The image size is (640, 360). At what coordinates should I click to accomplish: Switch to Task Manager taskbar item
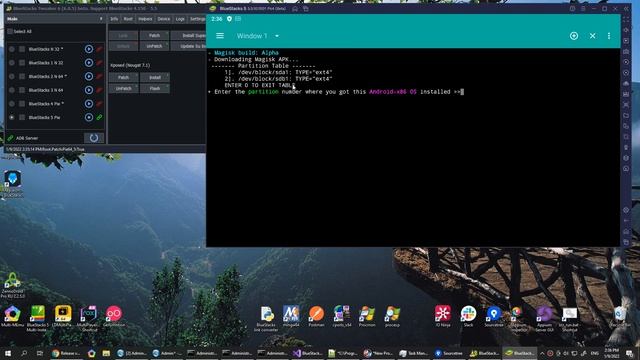[413, 353]
